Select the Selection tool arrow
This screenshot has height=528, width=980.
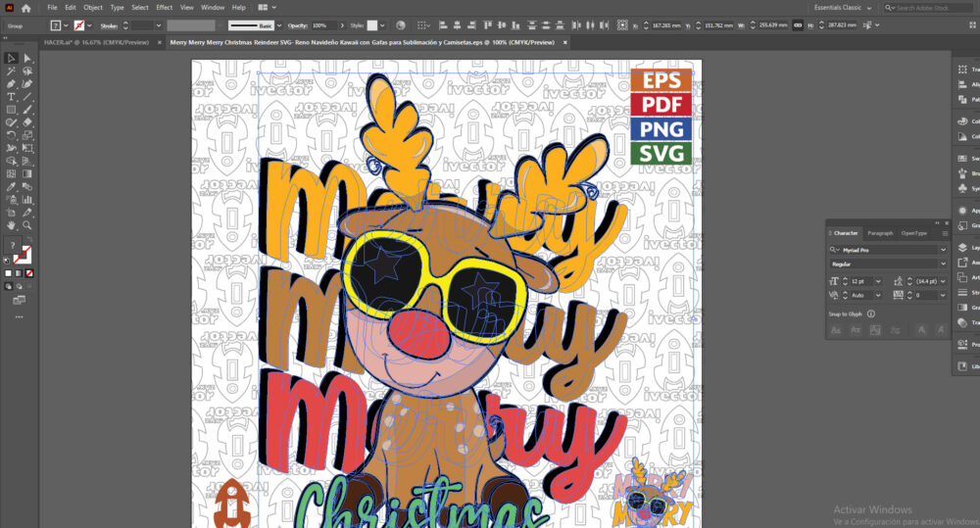[x=11, y=58]
